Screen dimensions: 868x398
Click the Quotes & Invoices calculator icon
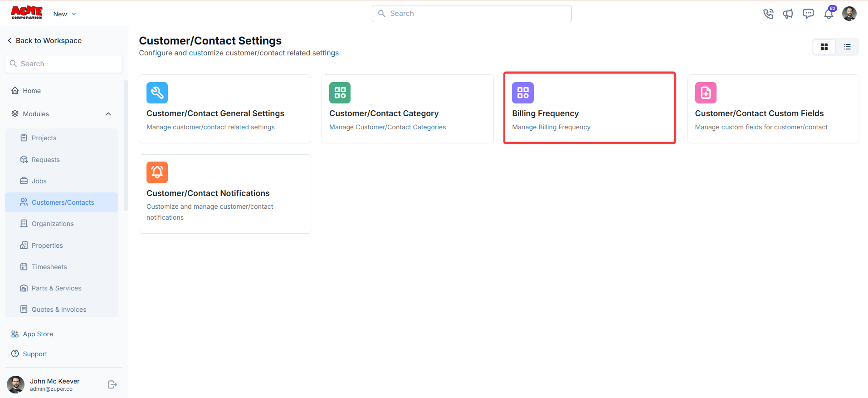[24, 309]
